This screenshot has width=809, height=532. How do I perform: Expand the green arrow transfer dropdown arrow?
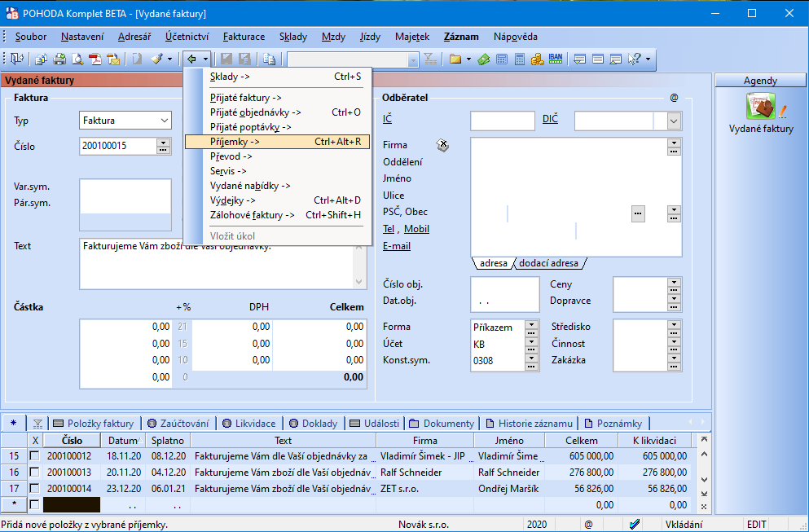[x=205, y=59]
